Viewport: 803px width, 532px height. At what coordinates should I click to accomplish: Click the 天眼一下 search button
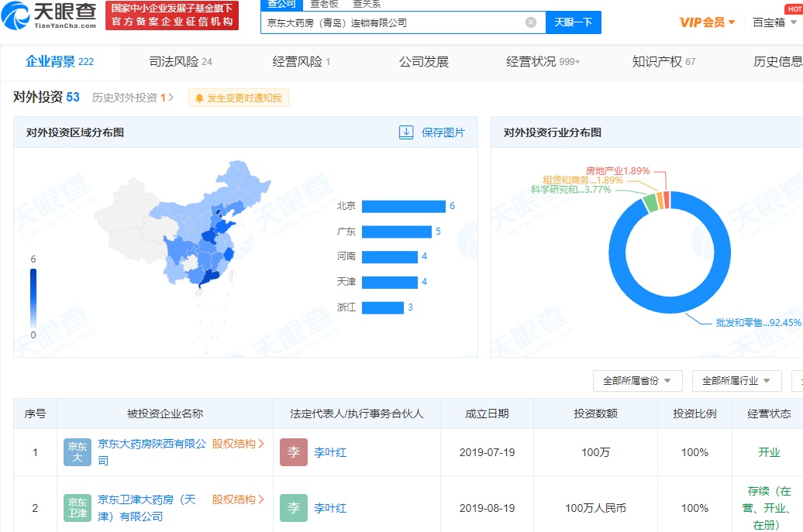point(573,22)
